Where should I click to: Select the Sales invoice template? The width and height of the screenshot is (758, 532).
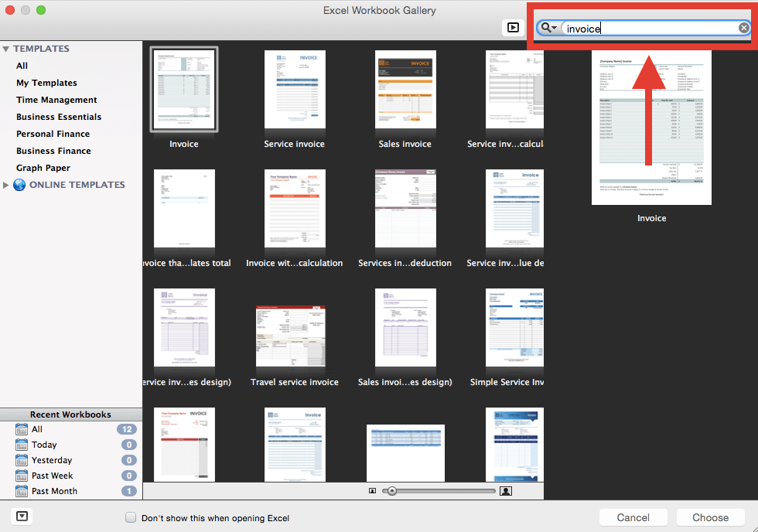pyautogui.click(x=405, y=90)
